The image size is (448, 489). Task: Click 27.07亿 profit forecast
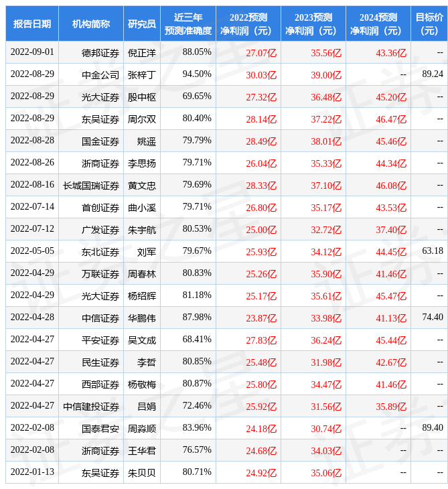261,53
